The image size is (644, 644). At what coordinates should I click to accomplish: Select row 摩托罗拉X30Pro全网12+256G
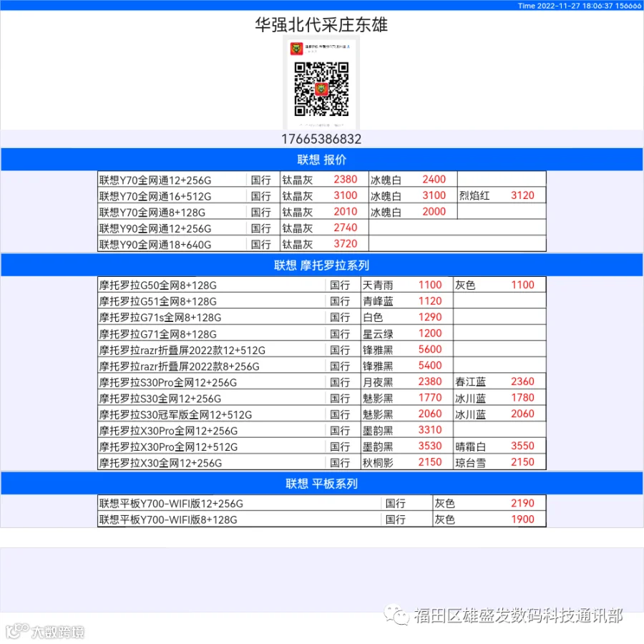(321, 429)
